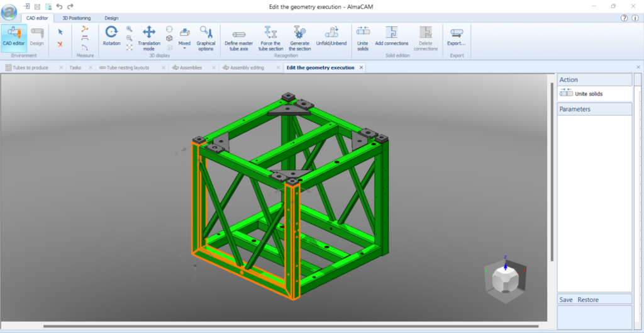Viewport: 644px width, 333px height.
Task: Close the Assemblies tab
Action: point(215,67)
